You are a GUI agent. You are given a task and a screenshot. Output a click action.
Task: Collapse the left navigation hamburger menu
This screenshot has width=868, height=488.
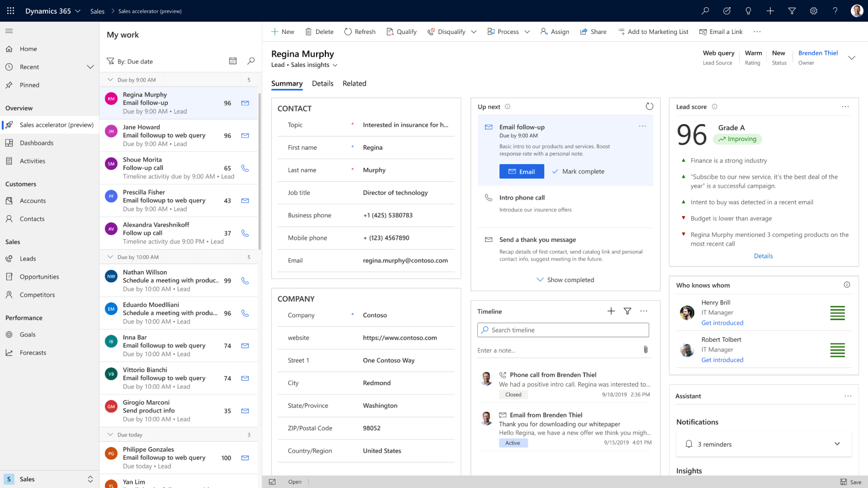pos(9,31)
